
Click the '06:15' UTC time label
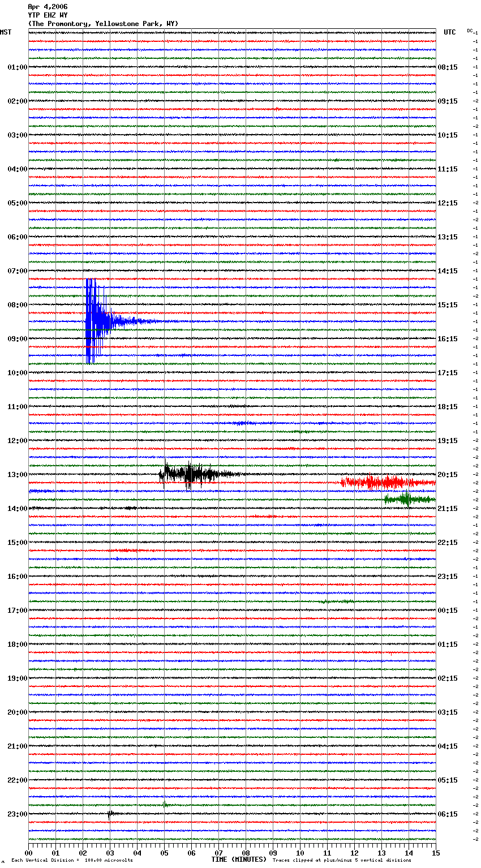(448, 814)
